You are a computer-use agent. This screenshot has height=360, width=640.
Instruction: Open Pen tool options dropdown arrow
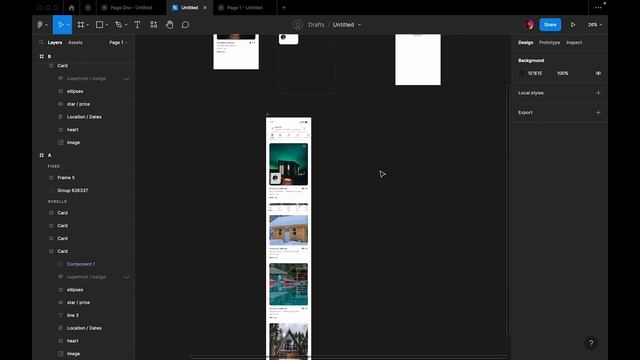126,25
